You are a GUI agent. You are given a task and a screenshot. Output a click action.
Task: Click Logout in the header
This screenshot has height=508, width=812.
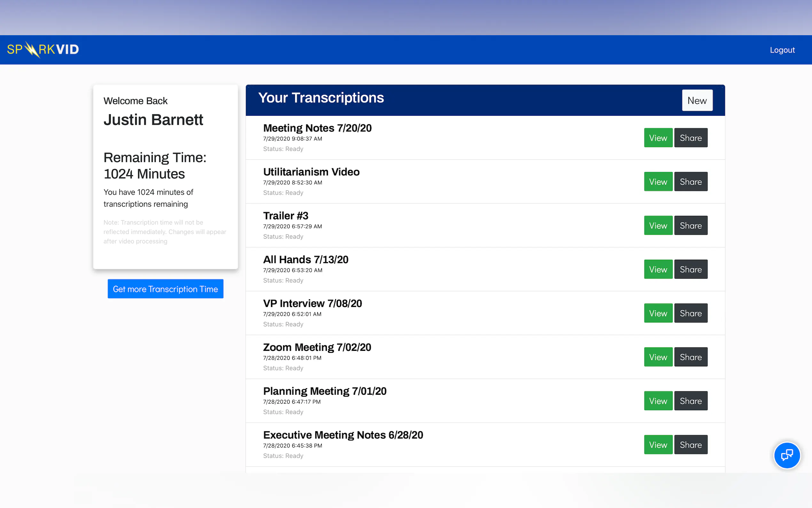pyautogui.click(x=782, y=50)
